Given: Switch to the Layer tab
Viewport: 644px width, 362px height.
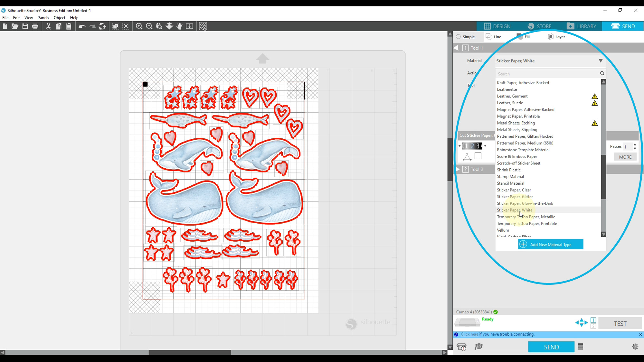Looking at the screenshot, I should [556, 37].
